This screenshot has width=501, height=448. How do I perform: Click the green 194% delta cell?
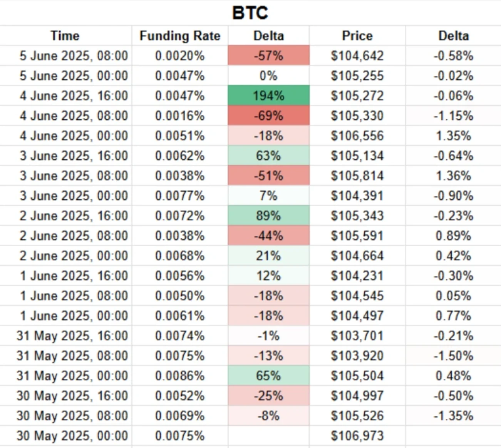point(268,96)
